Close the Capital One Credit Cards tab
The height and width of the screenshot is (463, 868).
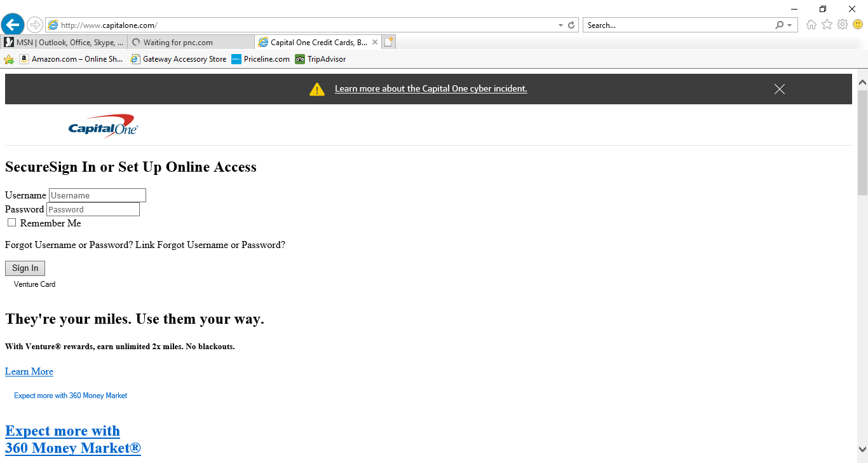pyautogui.click(x=375, y=43)
